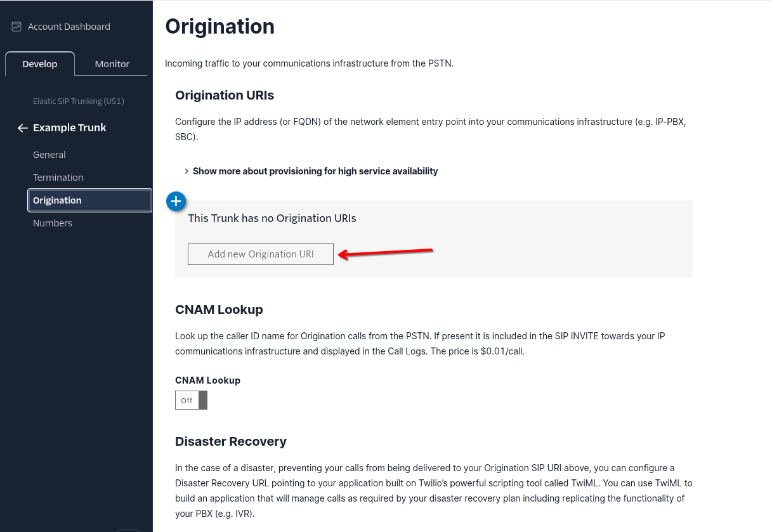Click the 'This Trunk has no Origination URIs' panel
The image size is (772, 532).
(x=434, y=239)
